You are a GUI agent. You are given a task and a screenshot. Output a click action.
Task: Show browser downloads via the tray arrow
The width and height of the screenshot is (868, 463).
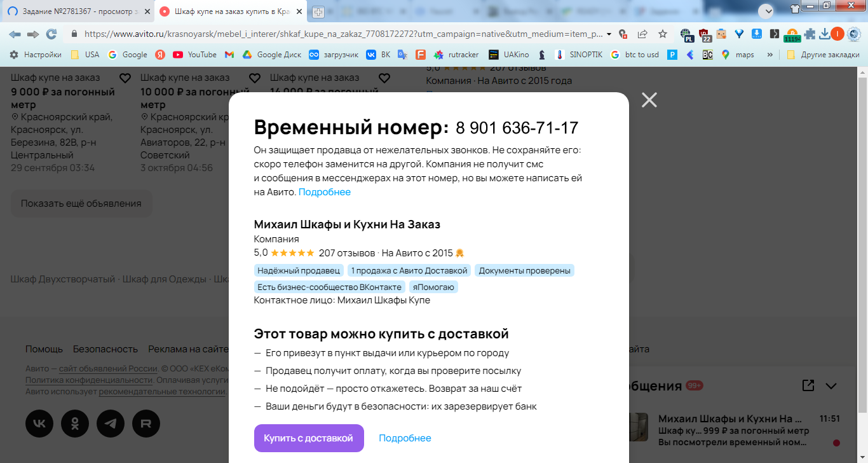824,34
